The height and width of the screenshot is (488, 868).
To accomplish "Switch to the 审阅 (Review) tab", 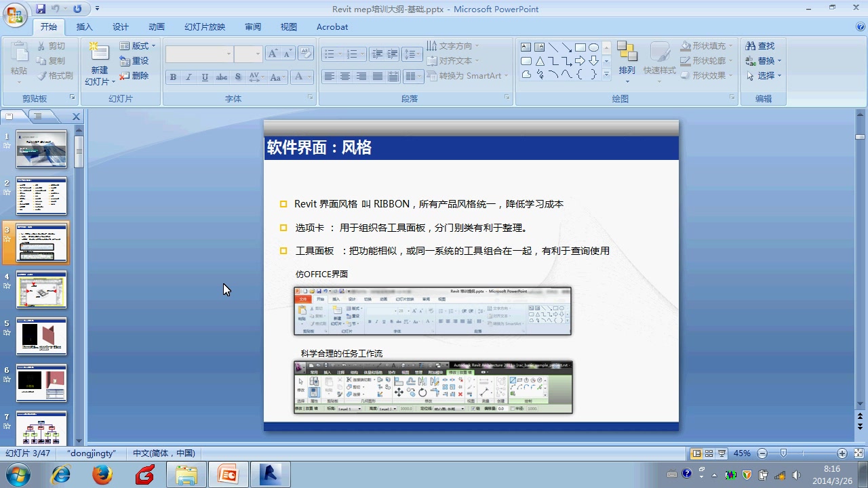I will pyautogui.click(x=253, y=27).
